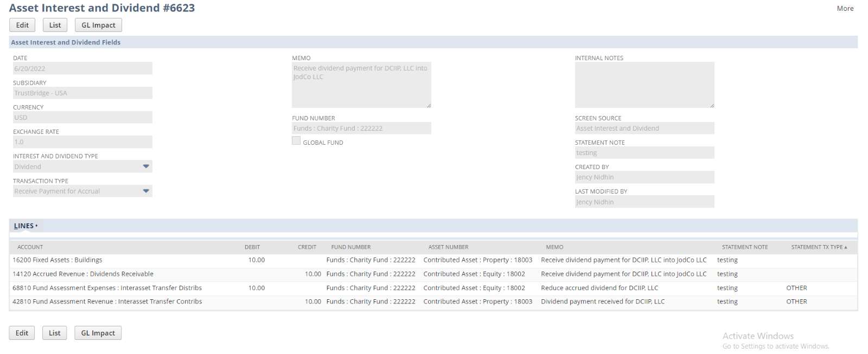Select the Lines subtab
Image resolution: width=868 pixels, height=354 pixels.
[x=24, y=226]
